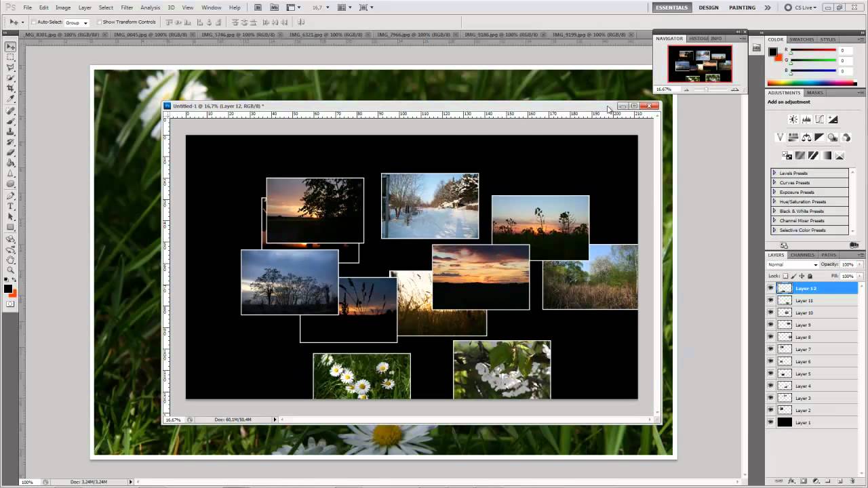868x488 pixels.
Task: Switch to the Channels tab
Action: point(802,255)
